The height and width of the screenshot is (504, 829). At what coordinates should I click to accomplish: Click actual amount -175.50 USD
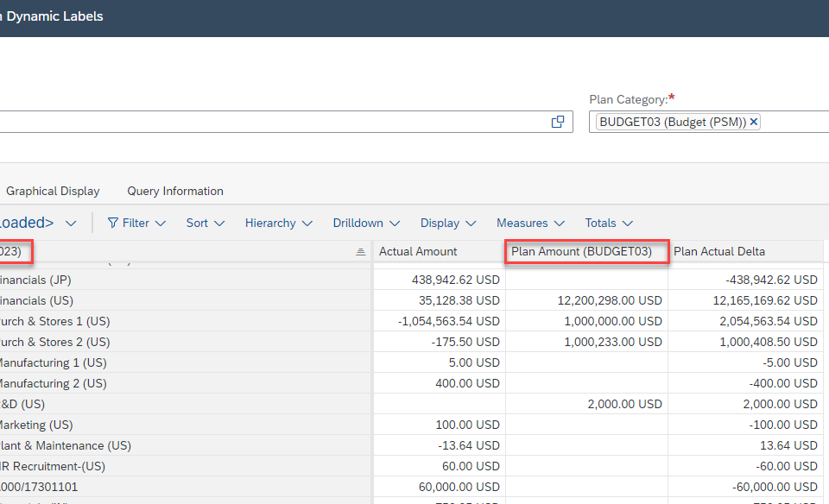pos(465,342)
